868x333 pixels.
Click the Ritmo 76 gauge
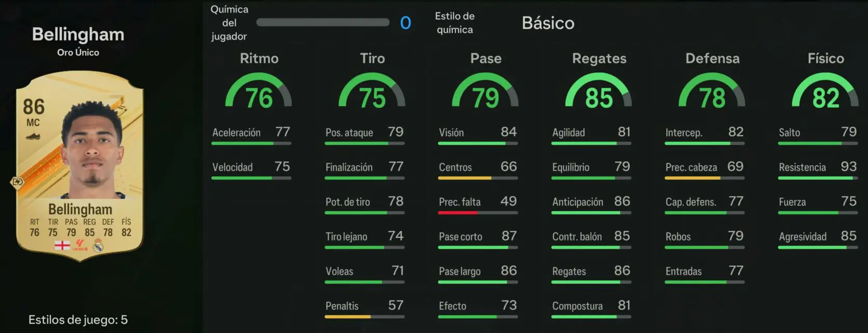coord(259,91)
